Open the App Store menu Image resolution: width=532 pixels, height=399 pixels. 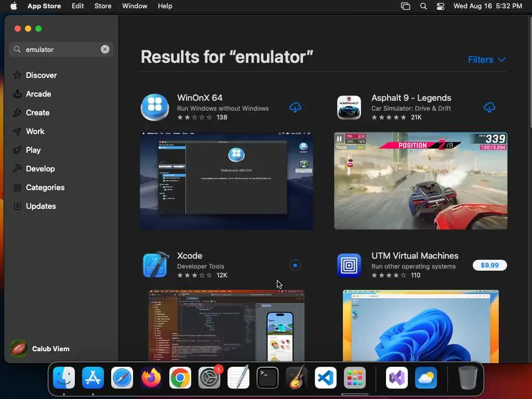[44, 6]
